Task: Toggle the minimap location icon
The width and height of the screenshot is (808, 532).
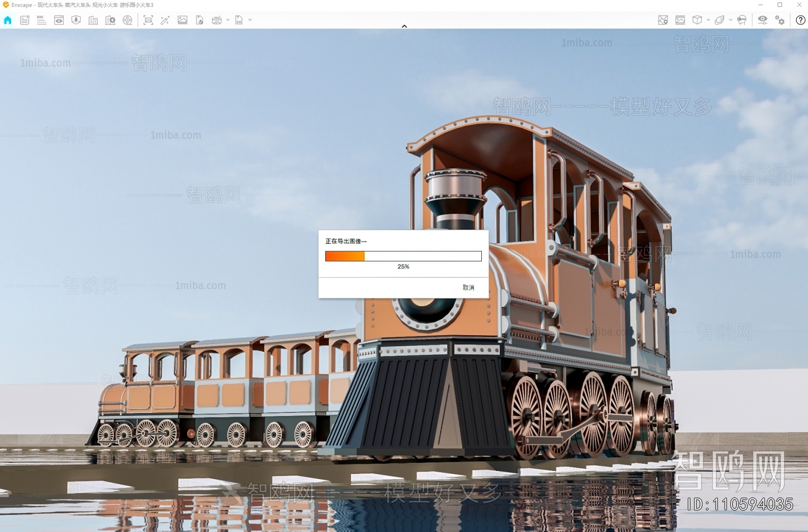Action: [663, 20]
